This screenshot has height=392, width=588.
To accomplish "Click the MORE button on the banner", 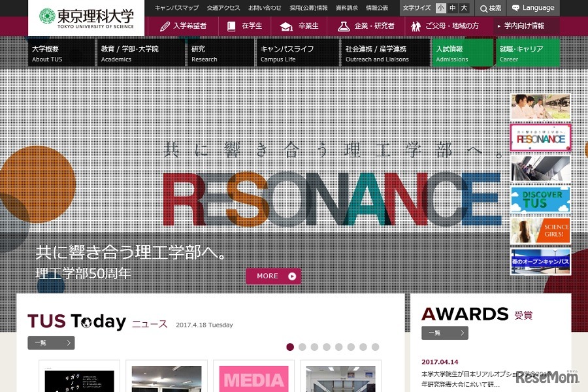I will (273, 276).
